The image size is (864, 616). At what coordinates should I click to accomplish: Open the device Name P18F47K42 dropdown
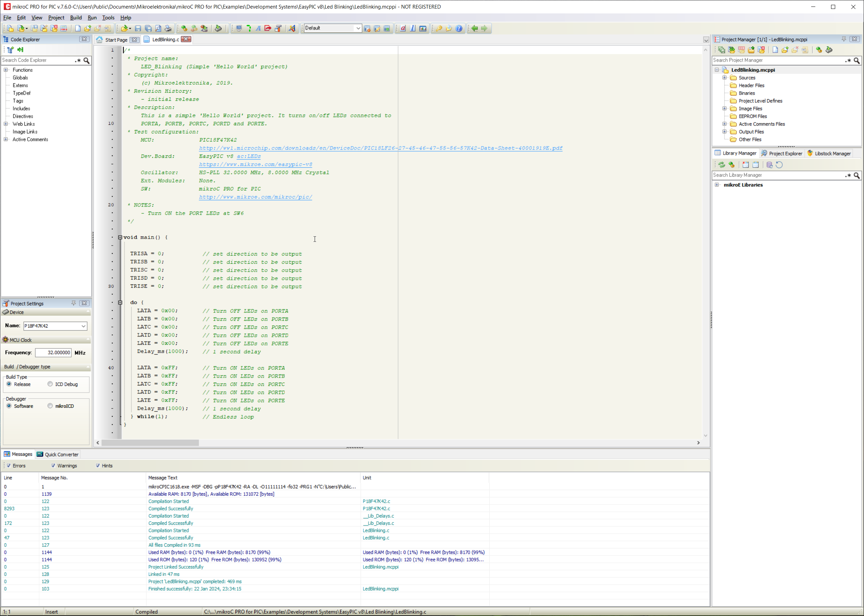83,326
